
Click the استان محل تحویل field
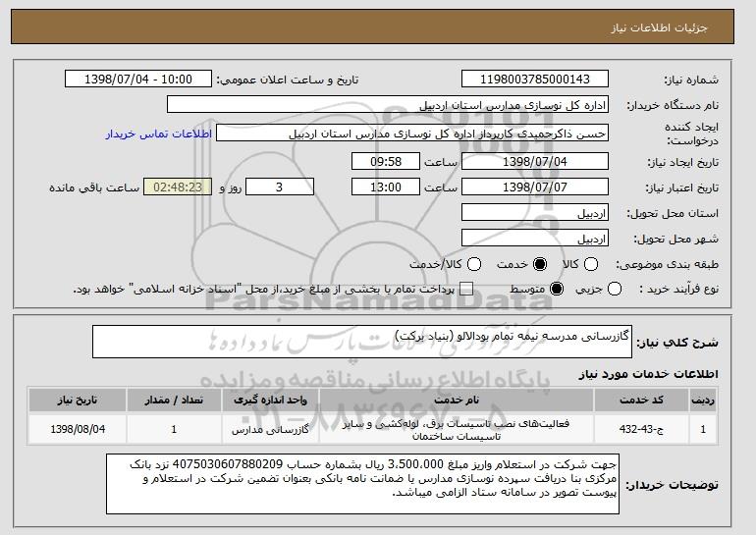[x=535, y=213]
